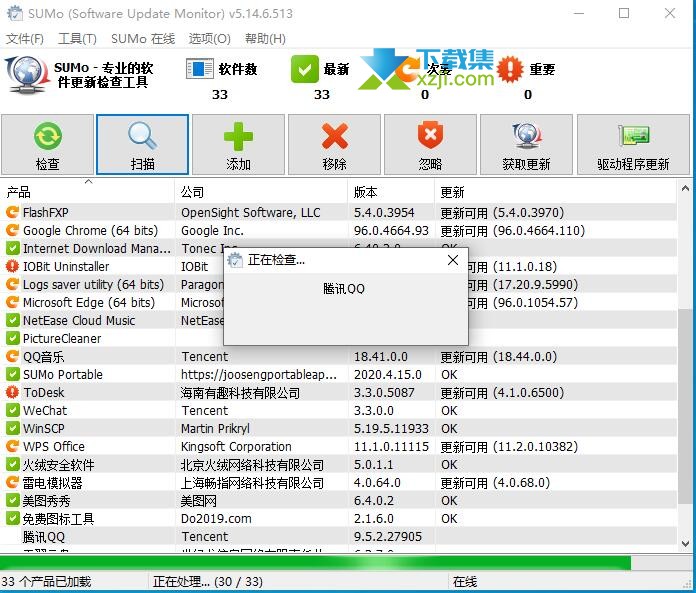Image resolution: width=696 pixels, height=593 pixels.
Task: Click 海南有趣科技有限公司 company cell
Action: pyautogui.click(x=240, y=393)
